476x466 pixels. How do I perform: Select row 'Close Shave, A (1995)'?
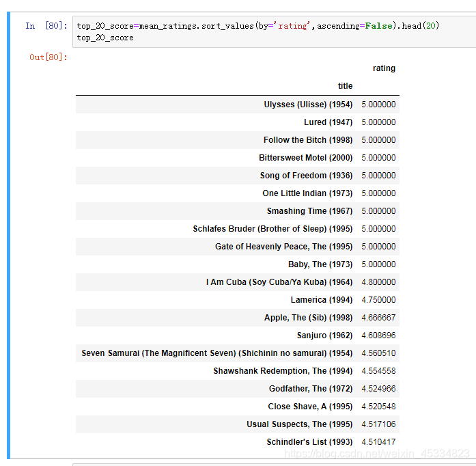click(238, 407)
